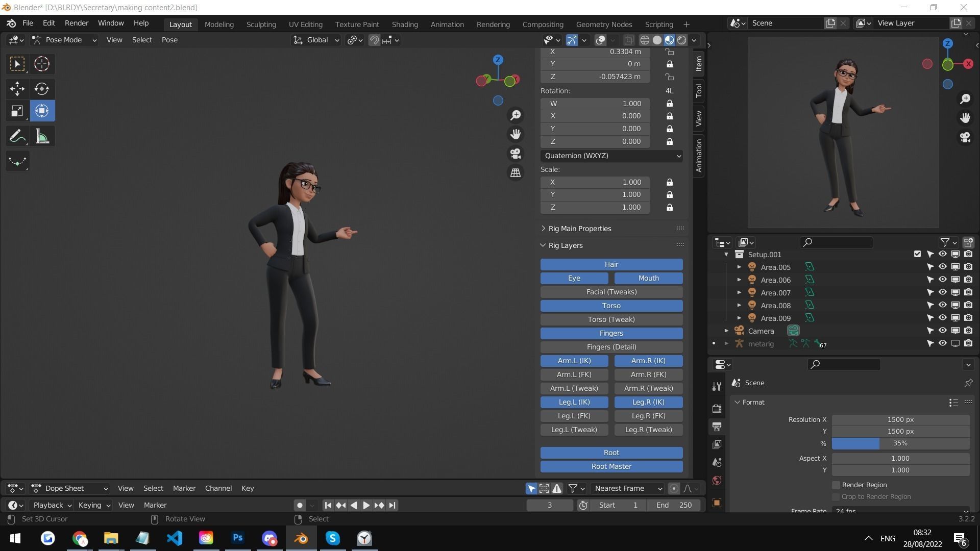Open Photoshop from Windows taskbar
980x551 pixels.
(238, 538)
